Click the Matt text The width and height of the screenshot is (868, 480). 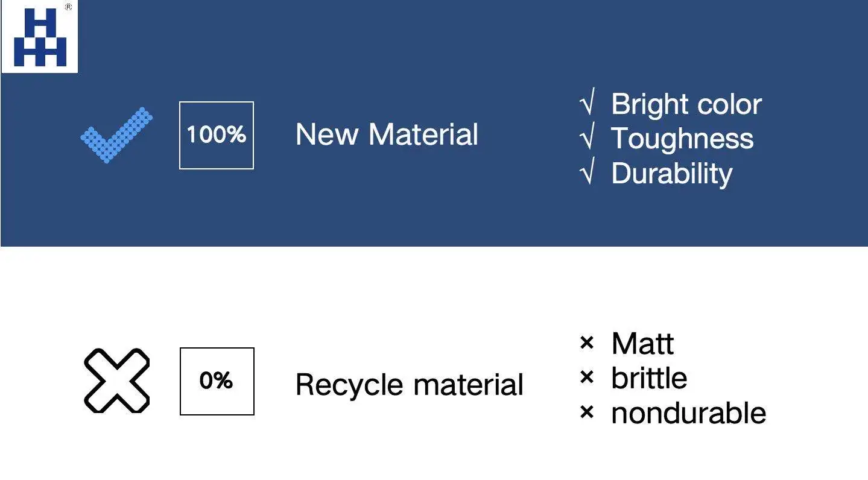(642, 344)
